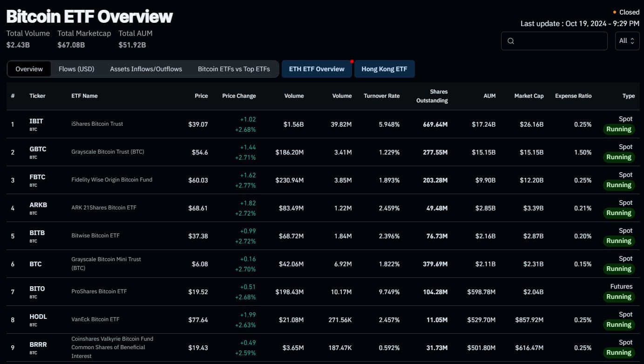Sort by Expense Ratio header
644x364 pixels.
click(573, 96)
